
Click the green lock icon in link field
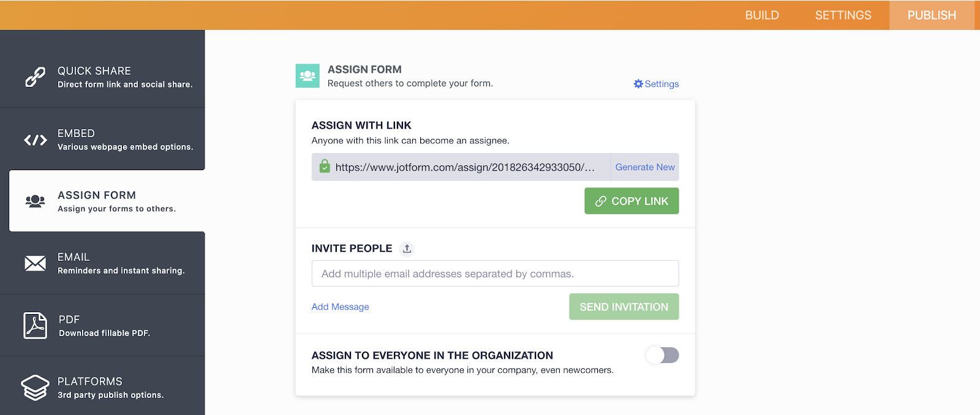tap(325, 166)
